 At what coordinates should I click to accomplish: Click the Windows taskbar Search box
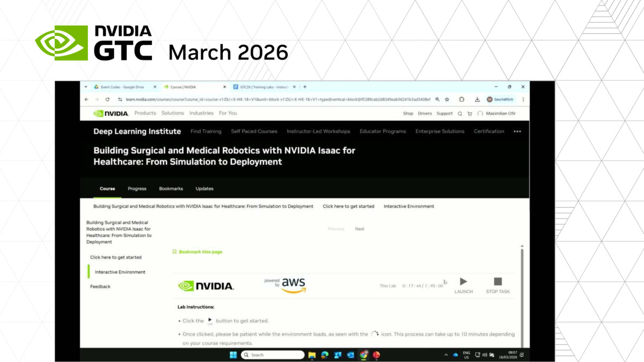pyautogui.click(x=273, y=354)
